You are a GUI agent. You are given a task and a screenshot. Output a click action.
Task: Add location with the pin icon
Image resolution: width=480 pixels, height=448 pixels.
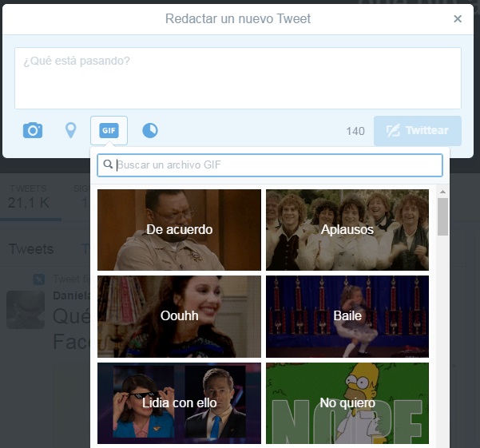pyautogui.click(x=71, y=130)
